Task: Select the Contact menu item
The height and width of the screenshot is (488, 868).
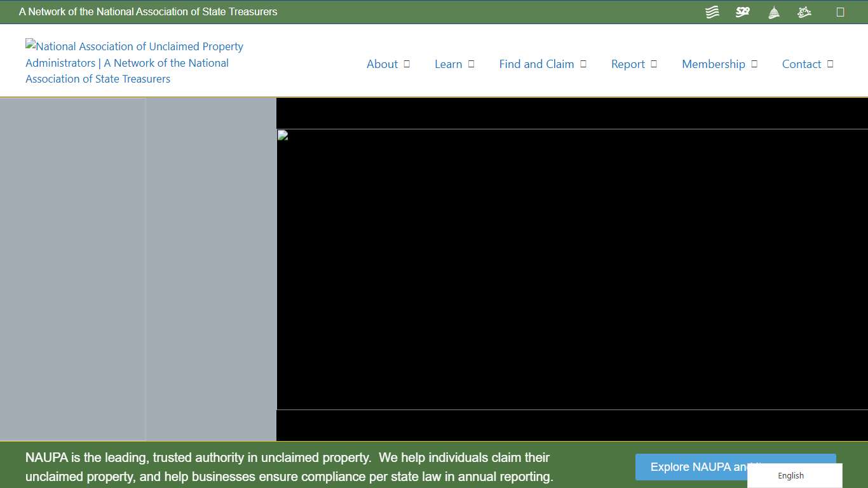Action: point(801,64)
